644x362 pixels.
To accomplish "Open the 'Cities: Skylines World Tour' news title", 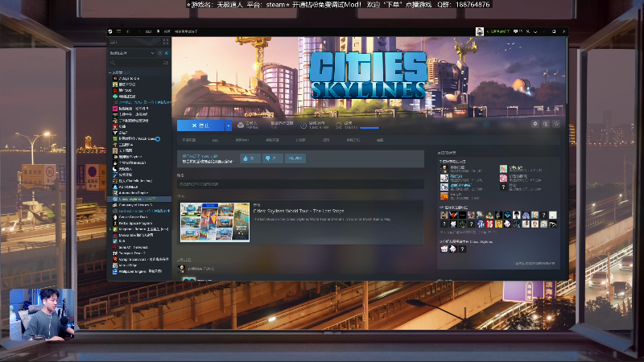I will (x=299, y=211).
